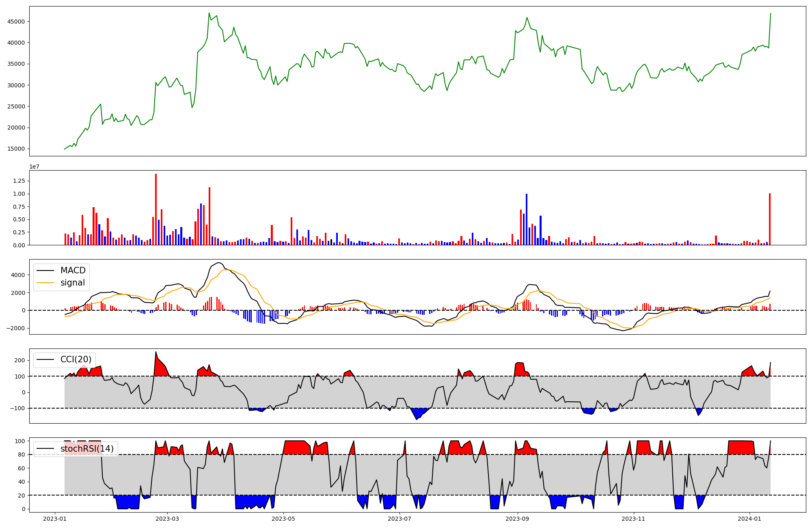Click the 200 tick on CCI axis

point(20,361)
